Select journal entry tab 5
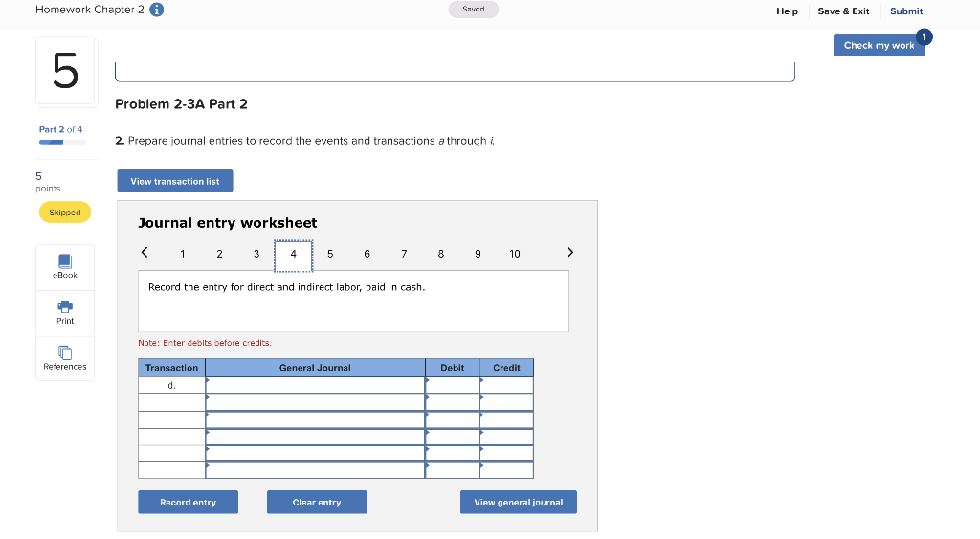 tap(330, 254)
